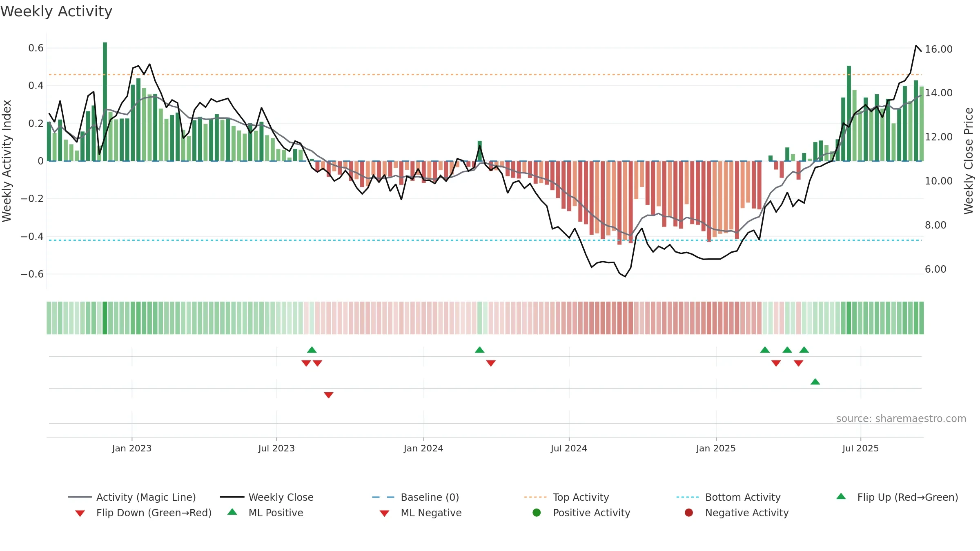The height and width of the screenshot is (551, 980).
Task: Click the ML positive marker near mid-2025
Action: [x=815, y=382]
